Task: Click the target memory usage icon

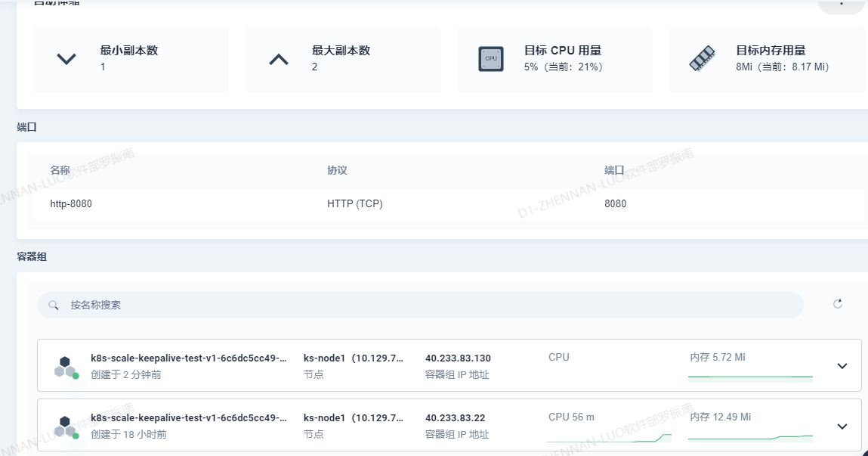Action: click(702, 59)
